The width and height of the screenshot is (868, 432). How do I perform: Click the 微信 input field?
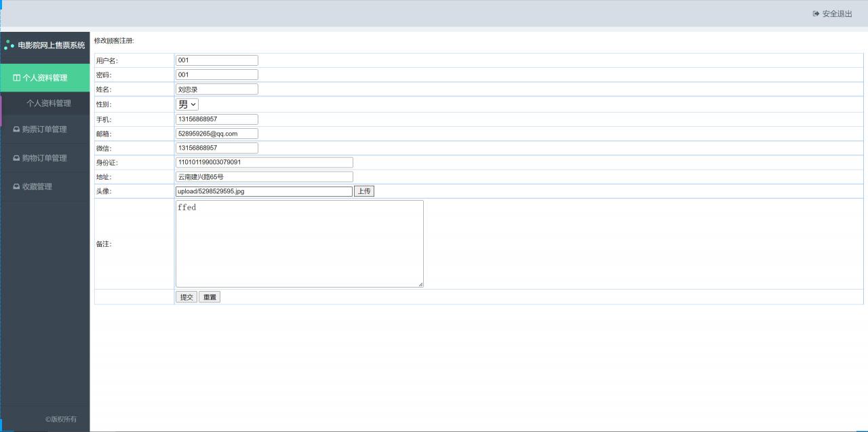tap(217, 148)
